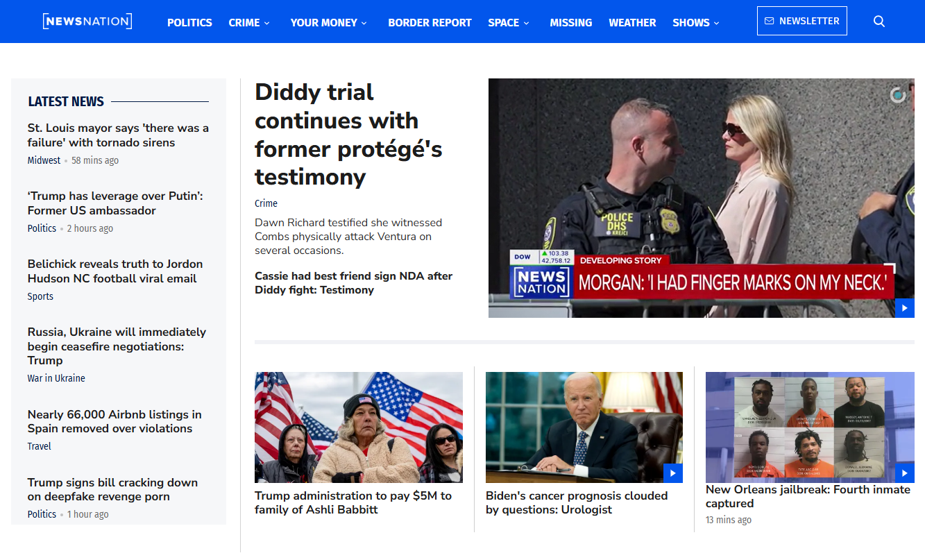Open the Weather section
This screenshot has height=560, width=925.
click(x=632, y=23)
